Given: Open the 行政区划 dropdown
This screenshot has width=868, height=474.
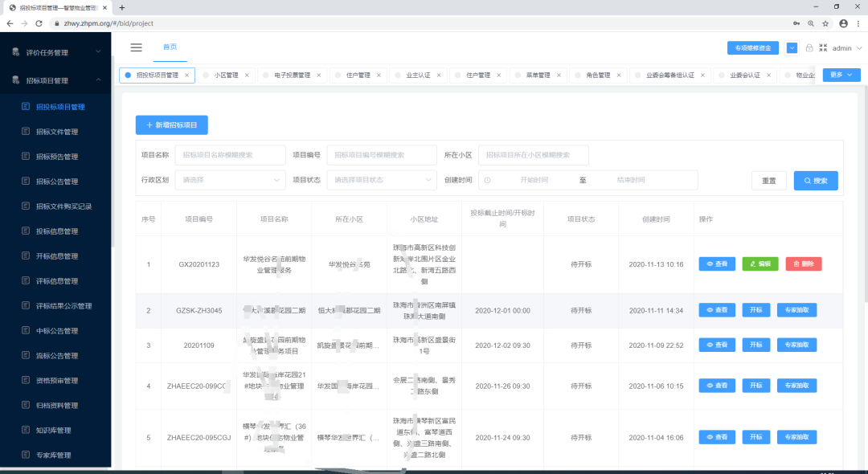Looking at the screenshot, I should coord(231,180).
